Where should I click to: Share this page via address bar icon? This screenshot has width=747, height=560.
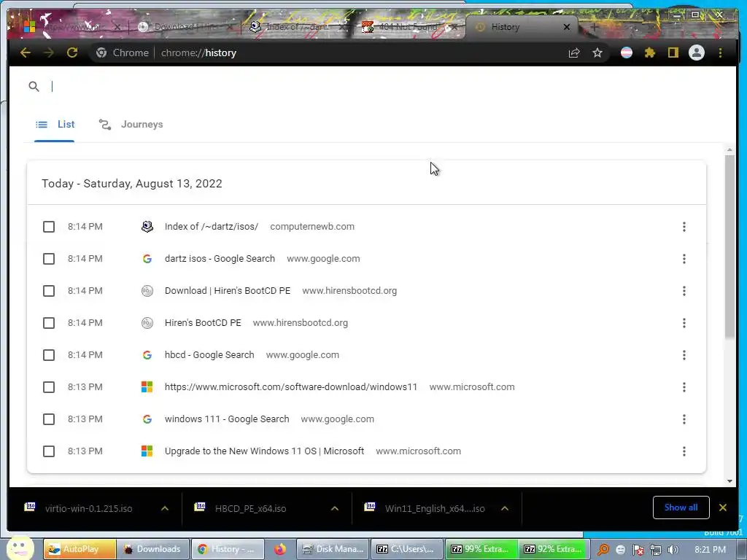tap(574, 52)
